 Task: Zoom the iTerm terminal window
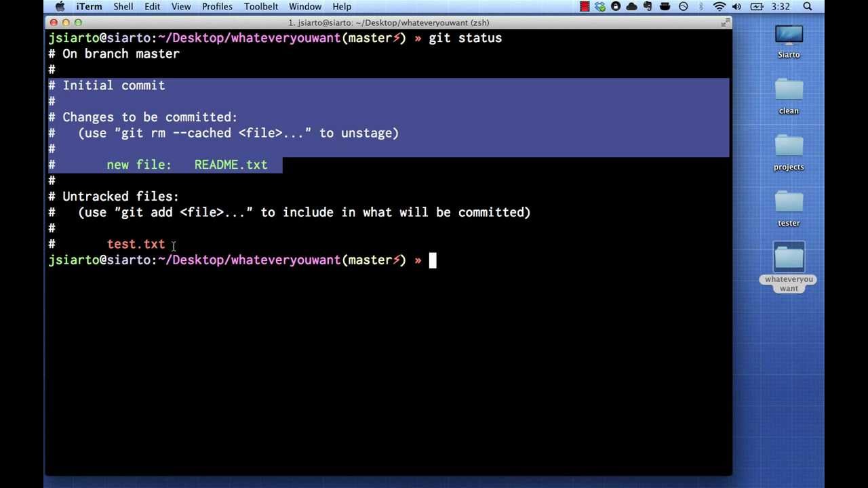(x=78, y=23)
